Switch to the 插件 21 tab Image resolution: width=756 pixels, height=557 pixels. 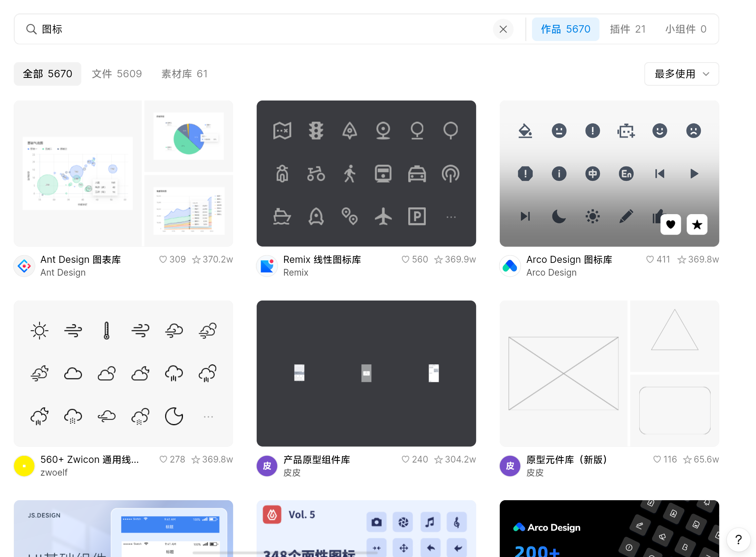click(x=628, y=29)
